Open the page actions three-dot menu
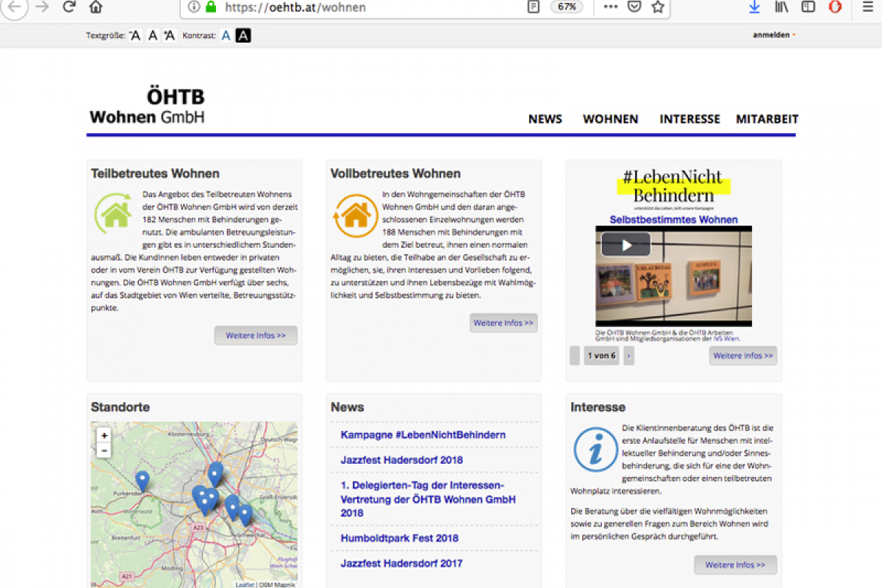 (611, 7)
